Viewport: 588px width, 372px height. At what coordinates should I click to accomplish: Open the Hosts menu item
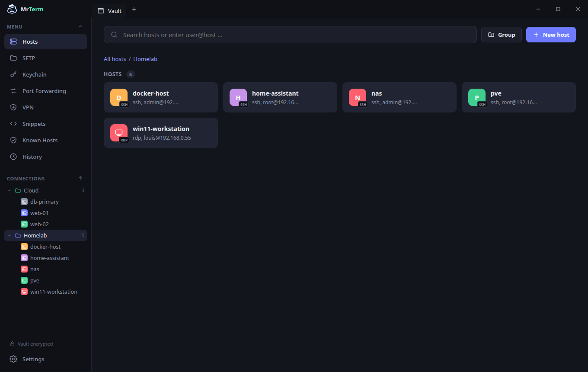pyautogui.click(x=45, y=42)
